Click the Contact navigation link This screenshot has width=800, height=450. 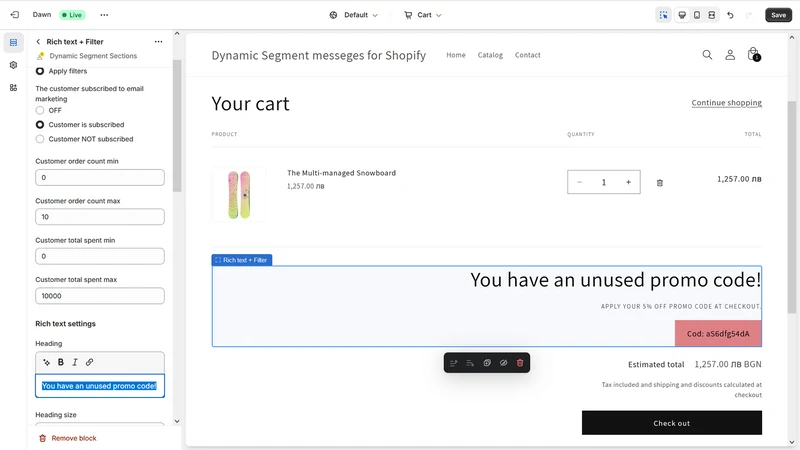[528, 55]
